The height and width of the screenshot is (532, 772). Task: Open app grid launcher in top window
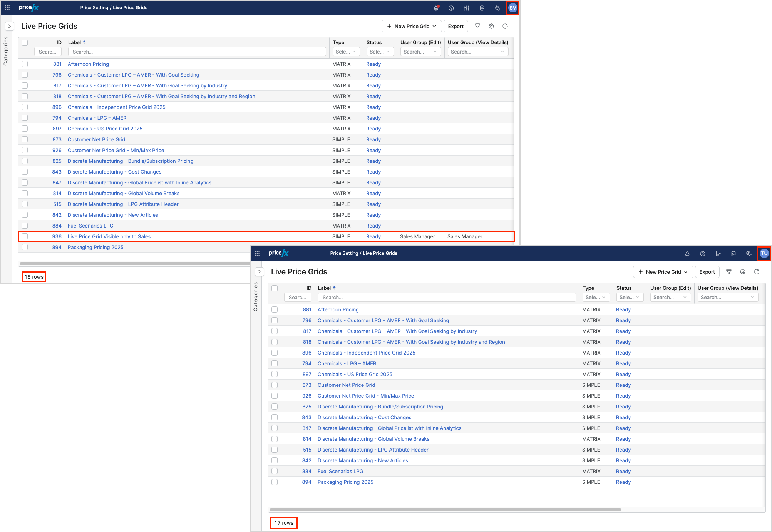[x=7, y=8]
